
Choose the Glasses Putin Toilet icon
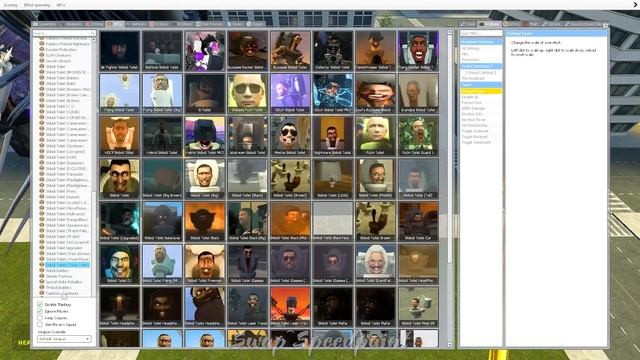click(x=248, y=93)
